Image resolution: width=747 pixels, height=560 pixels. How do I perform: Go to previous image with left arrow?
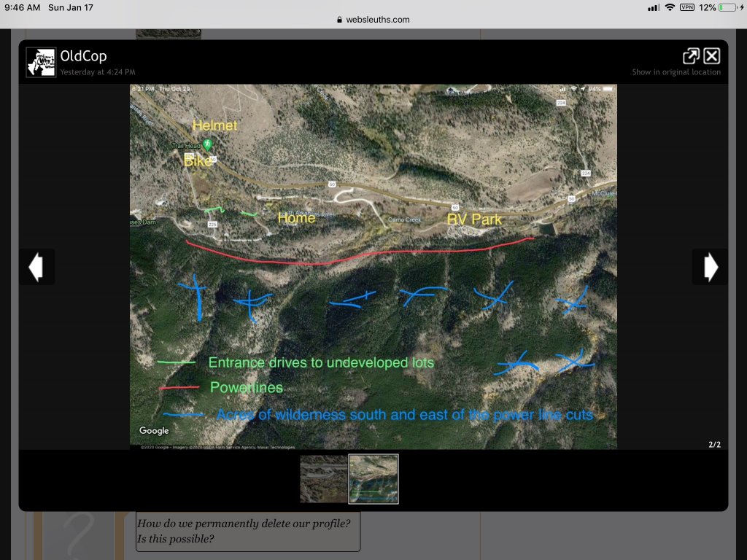pyautogui.click(x=36, y=268)
